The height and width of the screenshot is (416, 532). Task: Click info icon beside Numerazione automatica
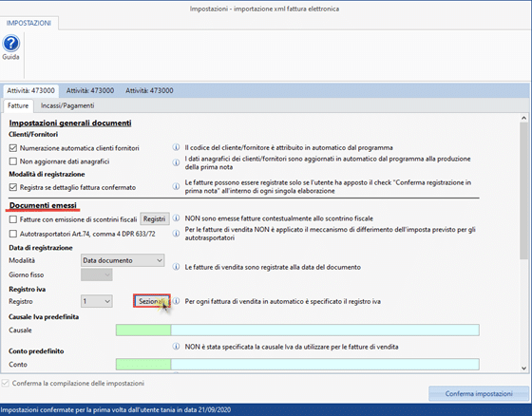click(176, 147)
